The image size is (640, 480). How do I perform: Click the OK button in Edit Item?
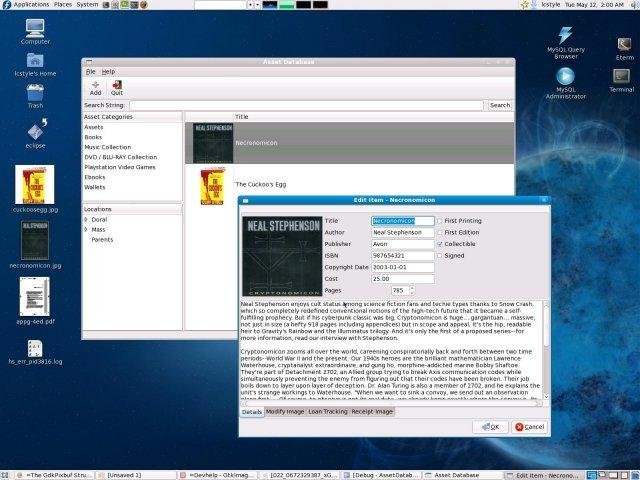[x=490, y=427]
